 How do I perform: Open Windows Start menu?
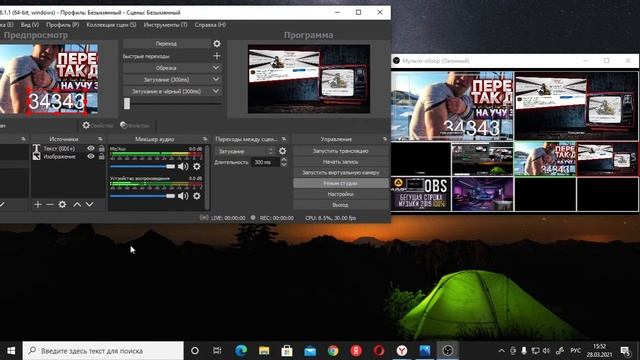[11, 351]
